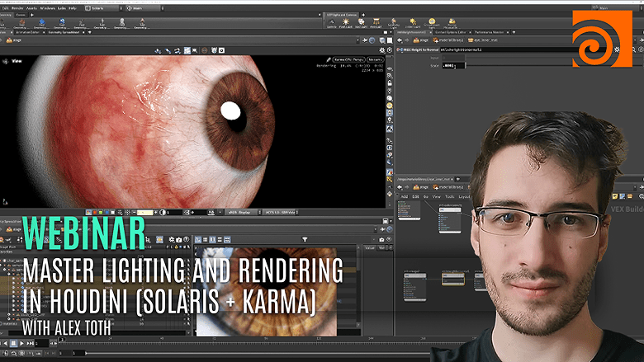Click the eye_inner_mat path button

(482, 40)
